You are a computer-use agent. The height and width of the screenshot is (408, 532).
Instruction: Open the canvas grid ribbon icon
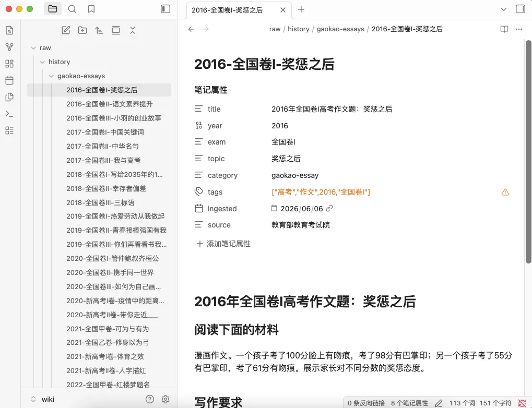point(9,64)
